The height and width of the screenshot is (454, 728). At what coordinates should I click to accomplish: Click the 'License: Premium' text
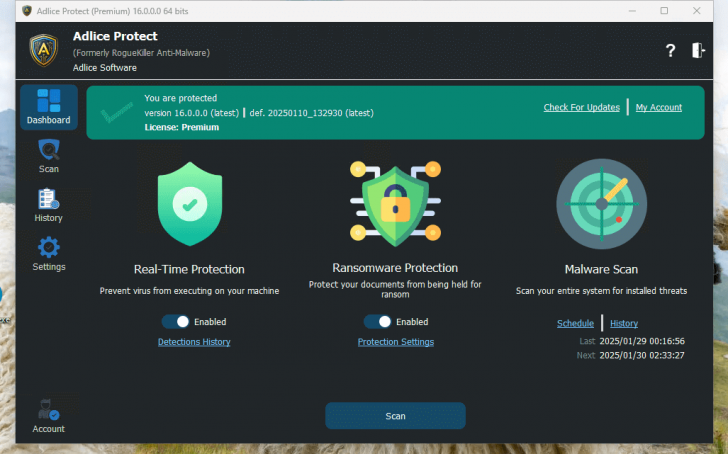(182, 127)
